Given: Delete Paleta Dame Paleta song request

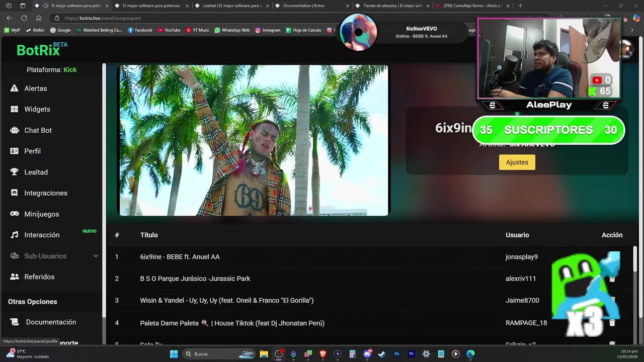Looking at the screenshot, I should click(x=612, y=323).
